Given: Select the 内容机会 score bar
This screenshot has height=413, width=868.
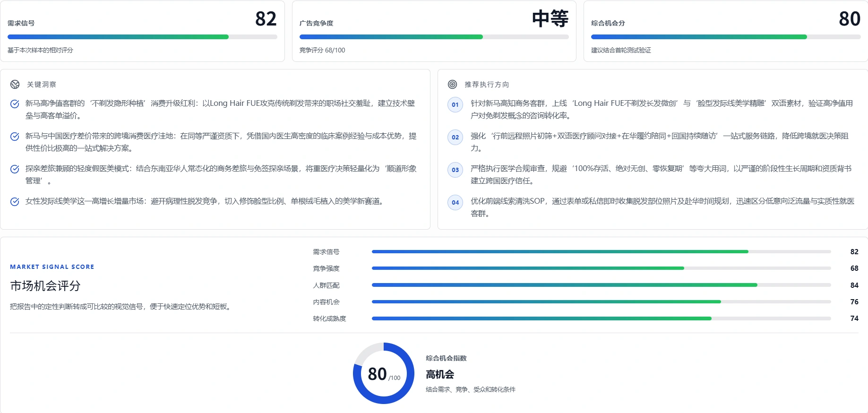Looking at the screenshot, I should tap(602, 301).
